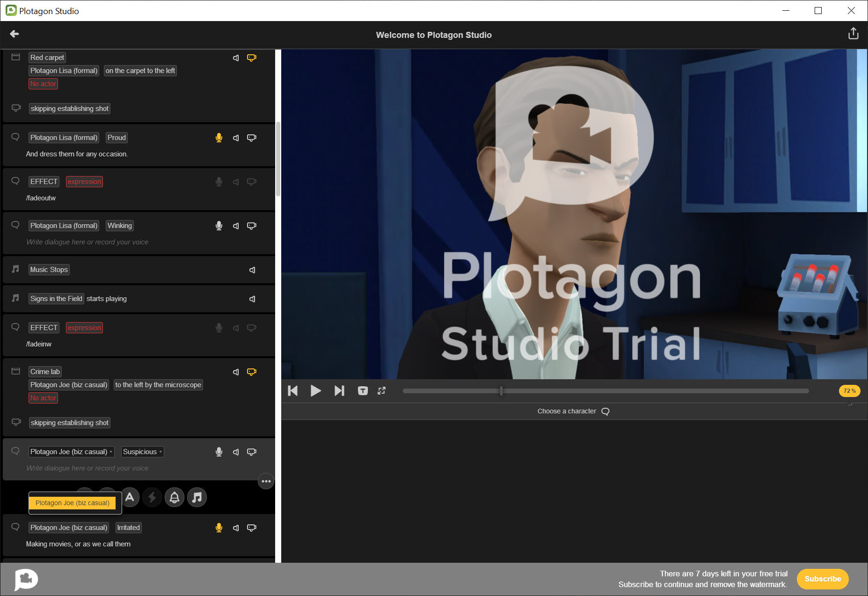Click the camera icon on Crime lab scene
This screenshot has width=868, height=596.
(252, 372)
